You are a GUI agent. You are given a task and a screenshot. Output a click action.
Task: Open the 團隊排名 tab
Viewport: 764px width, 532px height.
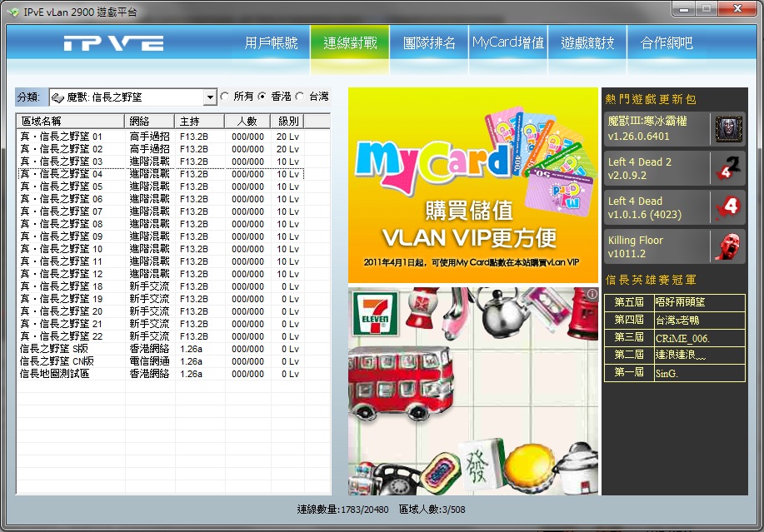click(429, 43)
